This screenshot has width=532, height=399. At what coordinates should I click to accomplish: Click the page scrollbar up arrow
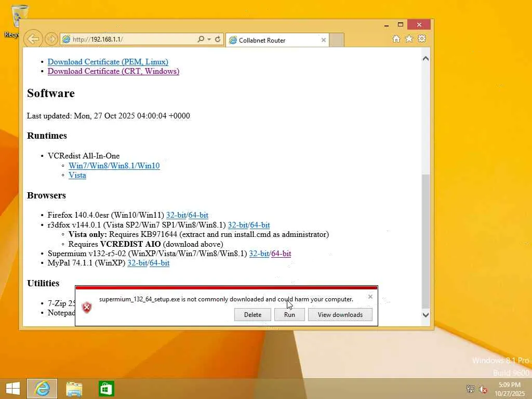coord(425,59)
